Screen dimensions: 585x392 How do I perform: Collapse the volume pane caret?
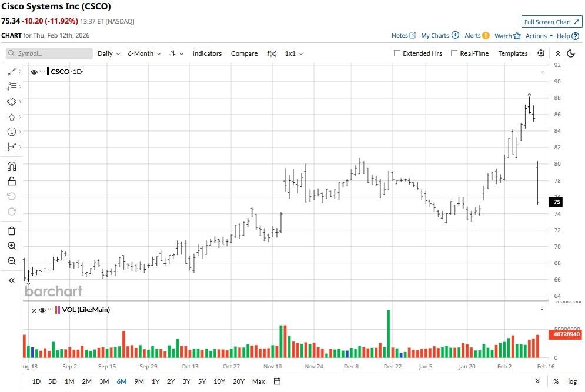point(541,310)
